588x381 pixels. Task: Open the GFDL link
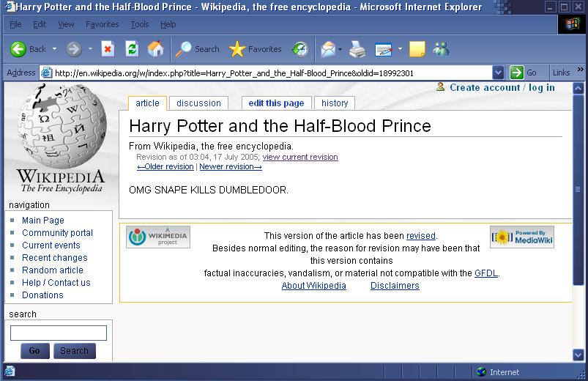click(486, 273)
